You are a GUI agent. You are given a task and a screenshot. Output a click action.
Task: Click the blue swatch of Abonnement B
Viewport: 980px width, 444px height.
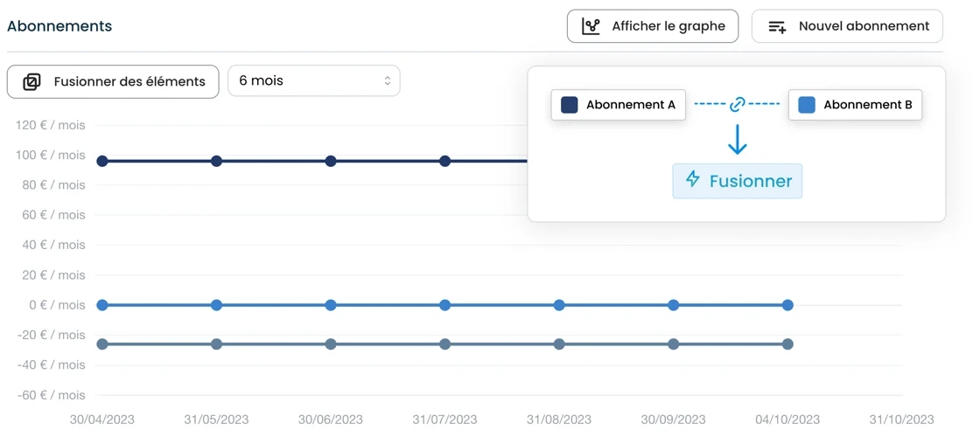807,105
